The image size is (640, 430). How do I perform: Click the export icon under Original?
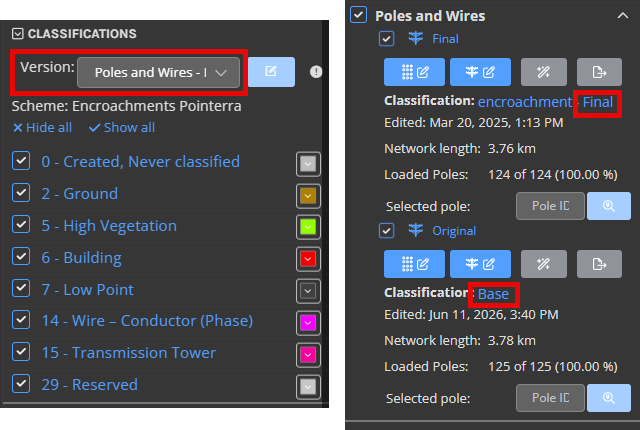[599, 264]
